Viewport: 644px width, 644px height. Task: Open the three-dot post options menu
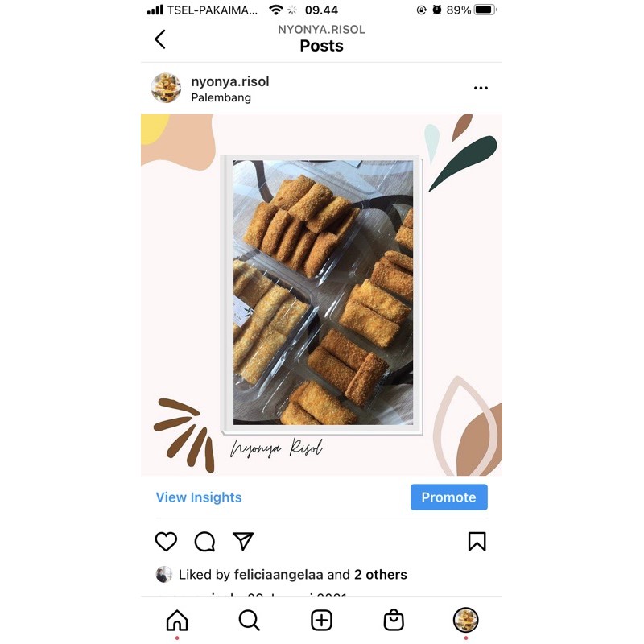481,88
